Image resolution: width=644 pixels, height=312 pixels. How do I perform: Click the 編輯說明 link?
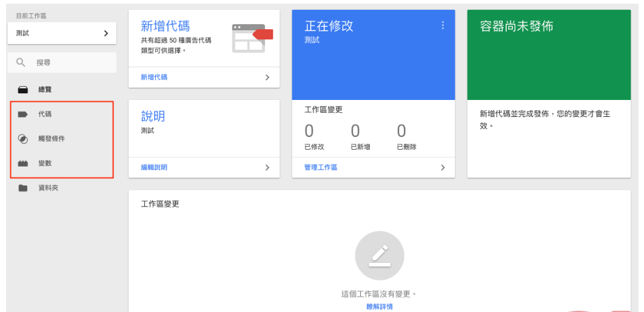point(154,167)
